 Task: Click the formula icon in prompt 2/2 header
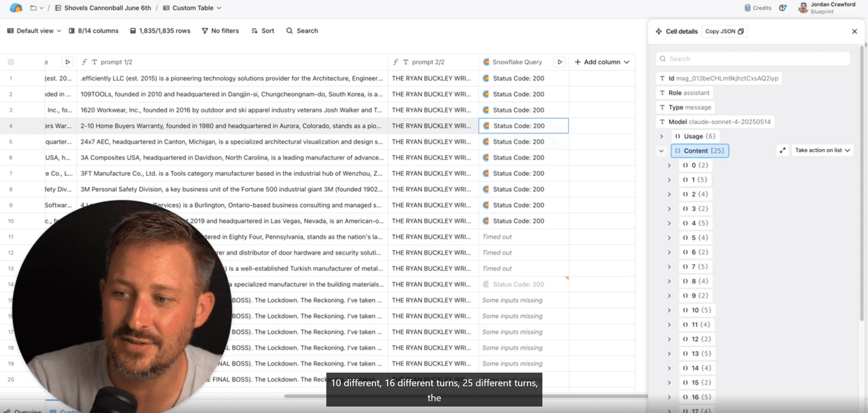[396, 62]
